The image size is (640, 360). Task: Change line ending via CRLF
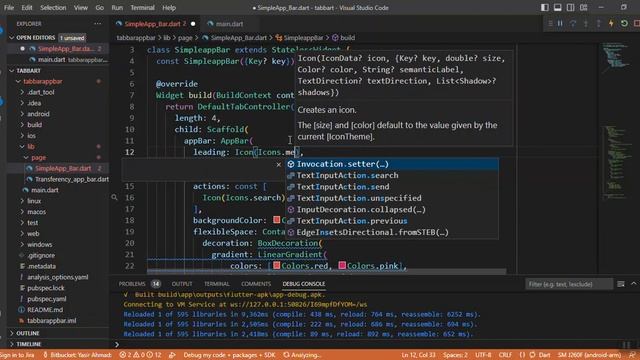[505, 355]
